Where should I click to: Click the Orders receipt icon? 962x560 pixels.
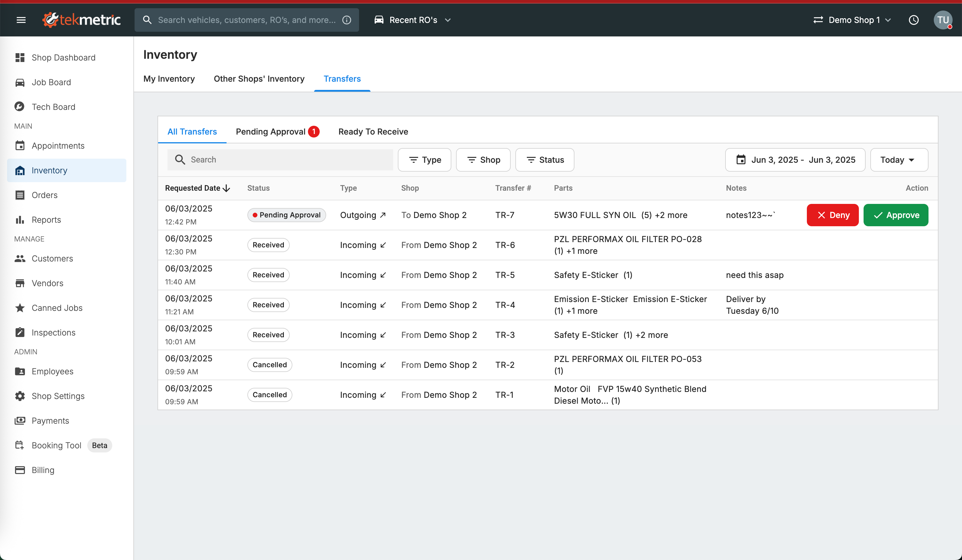20,195
